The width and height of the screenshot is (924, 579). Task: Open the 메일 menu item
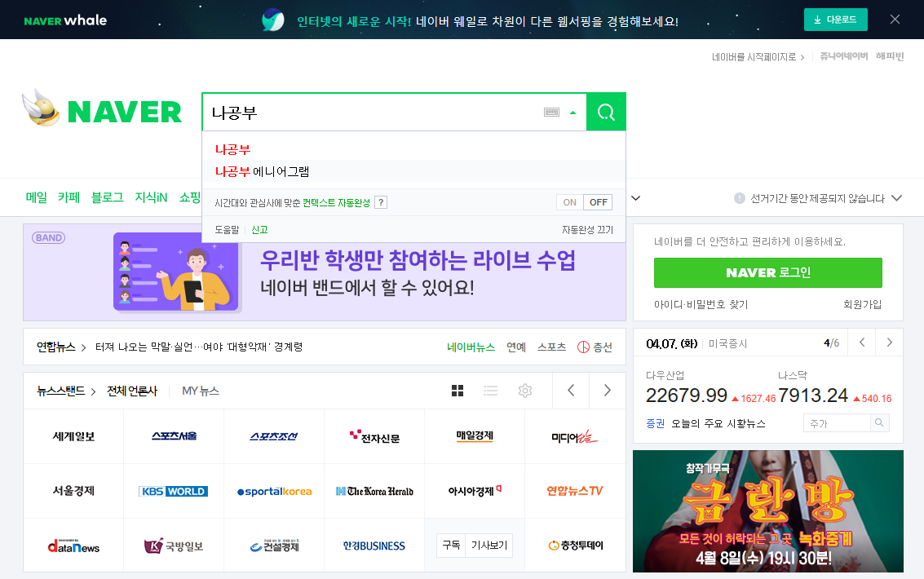click(x=37, y=197)
